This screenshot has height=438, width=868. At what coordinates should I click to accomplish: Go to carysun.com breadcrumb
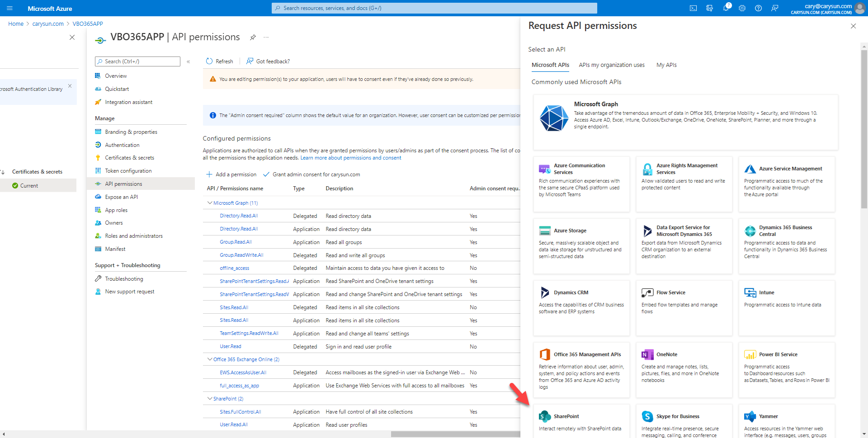click(x=48, y=24)
